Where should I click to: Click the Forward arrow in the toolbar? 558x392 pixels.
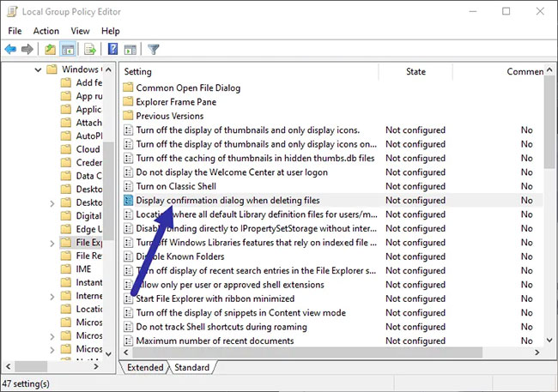27,49
